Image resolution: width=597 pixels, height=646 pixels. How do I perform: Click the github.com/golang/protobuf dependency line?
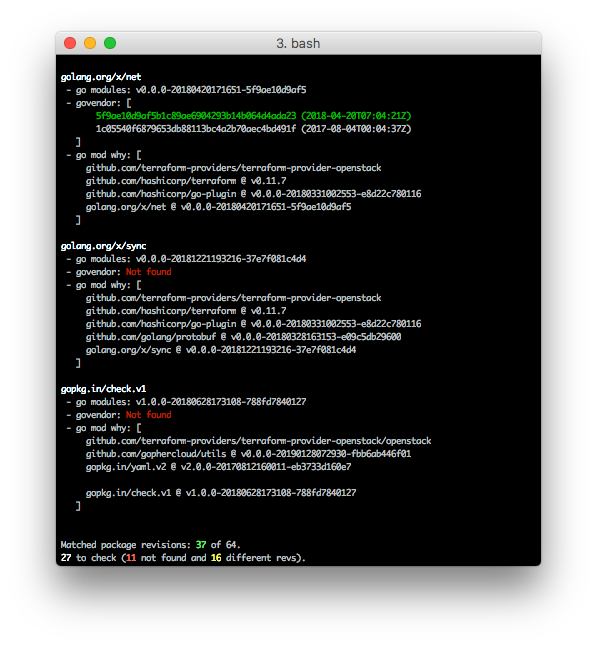pyautogui.click(x=243, y=337)
